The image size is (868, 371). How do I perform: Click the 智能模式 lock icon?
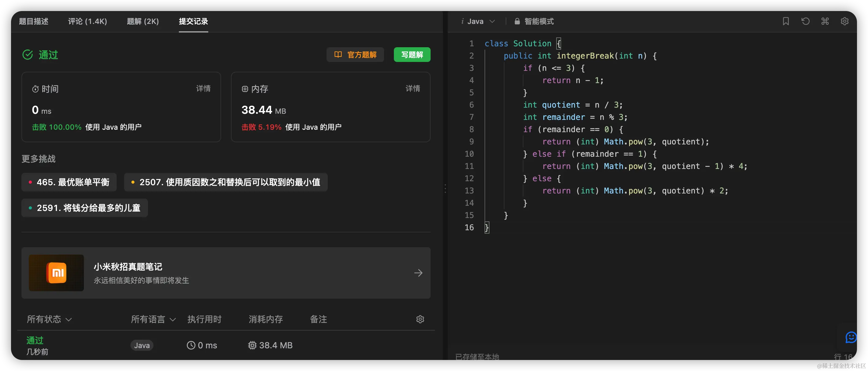coord(517,21)
